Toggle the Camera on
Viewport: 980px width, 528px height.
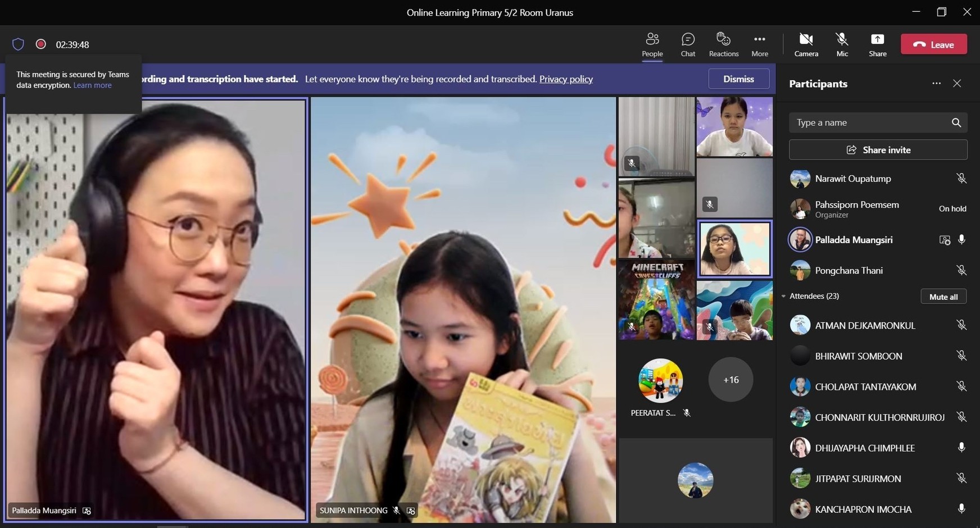[806, 44]
